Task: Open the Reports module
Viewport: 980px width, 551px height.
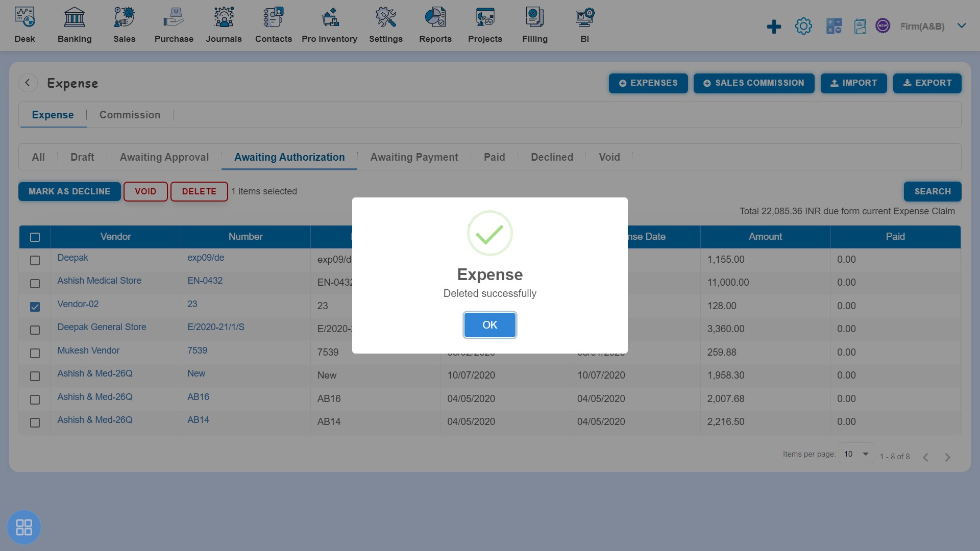Action: click(x=435, y=23)
